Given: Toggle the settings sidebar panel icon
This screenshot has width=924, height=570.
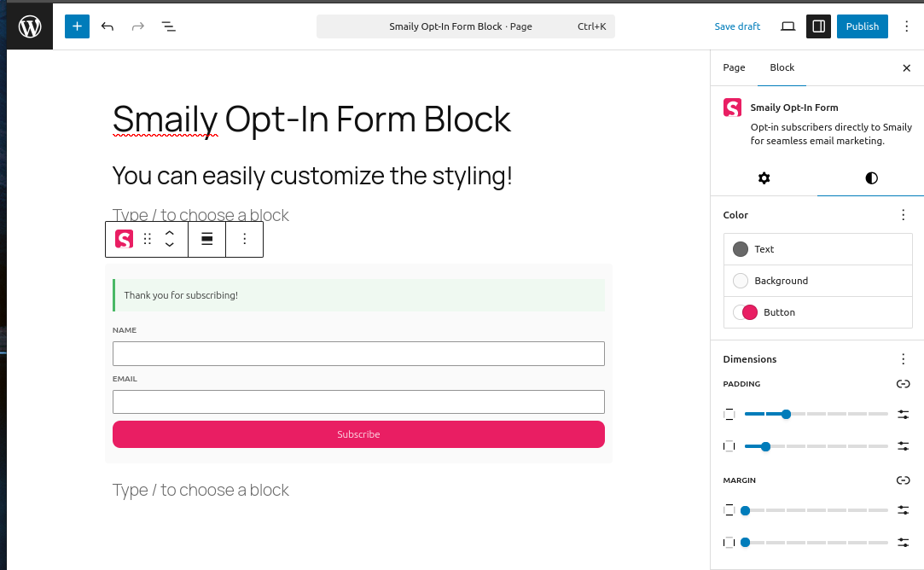Looking at the screenshot, I should coord(819,26).
